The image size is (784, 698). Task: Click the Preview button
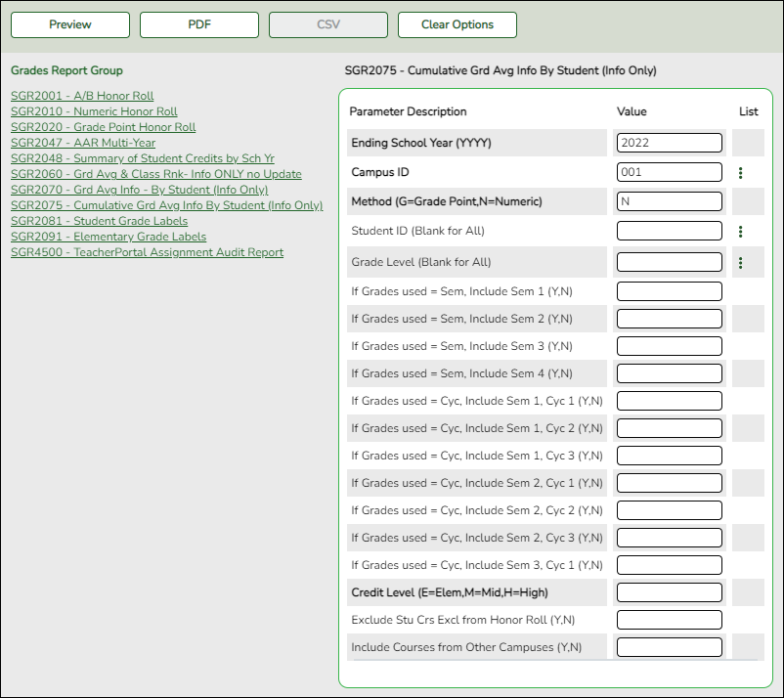click(69, 24)
